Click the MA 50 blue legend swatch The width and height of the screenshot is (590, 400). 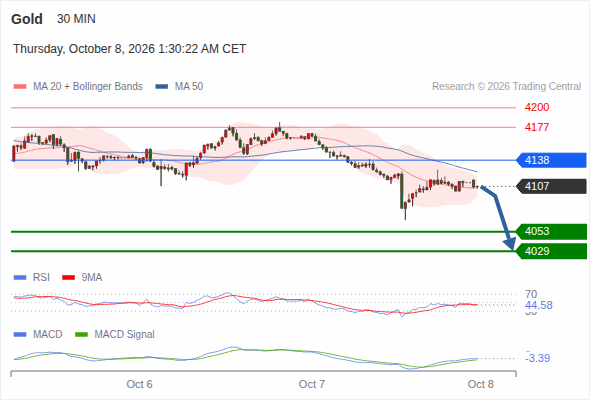pos(162,87)
